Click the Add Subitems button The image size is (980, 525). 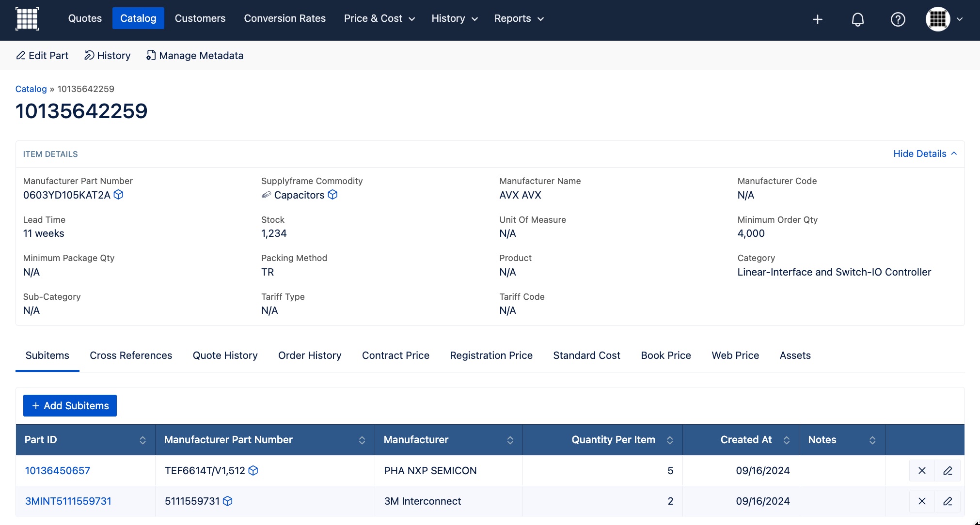point(70,406)
